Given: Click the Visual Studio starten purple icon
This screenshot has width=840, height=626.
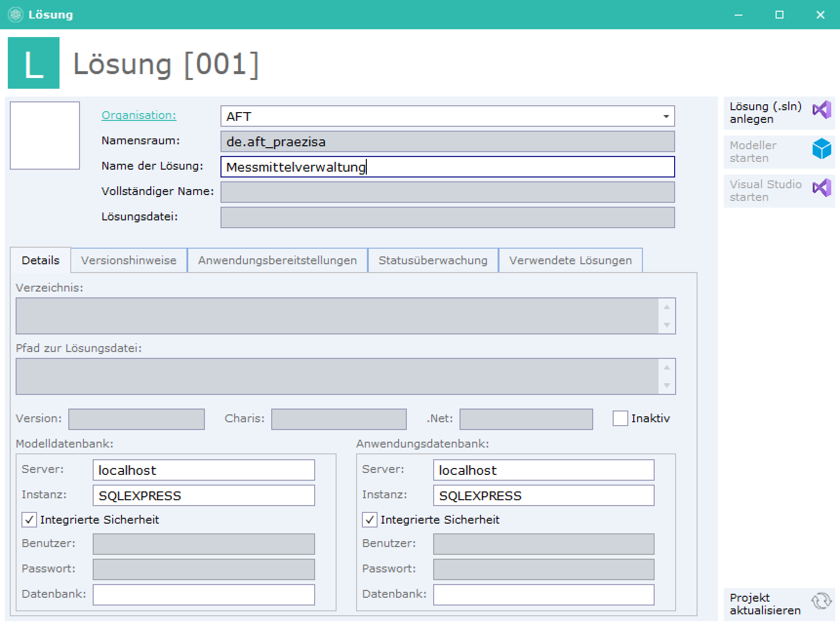Looking at the screenshot, I should (x=821, y=188).
